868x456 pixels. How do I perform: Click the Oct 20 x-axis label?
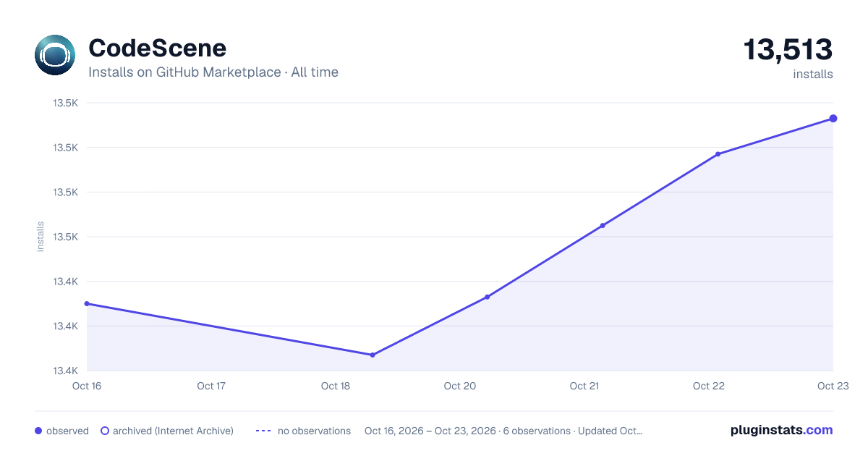coord(460,386)
